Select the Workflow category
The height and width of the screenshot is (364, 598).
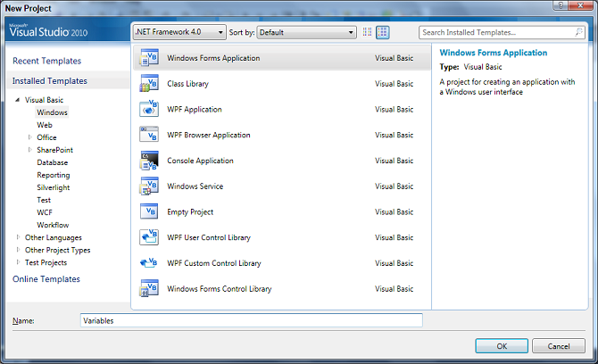(x=53, y=225)
